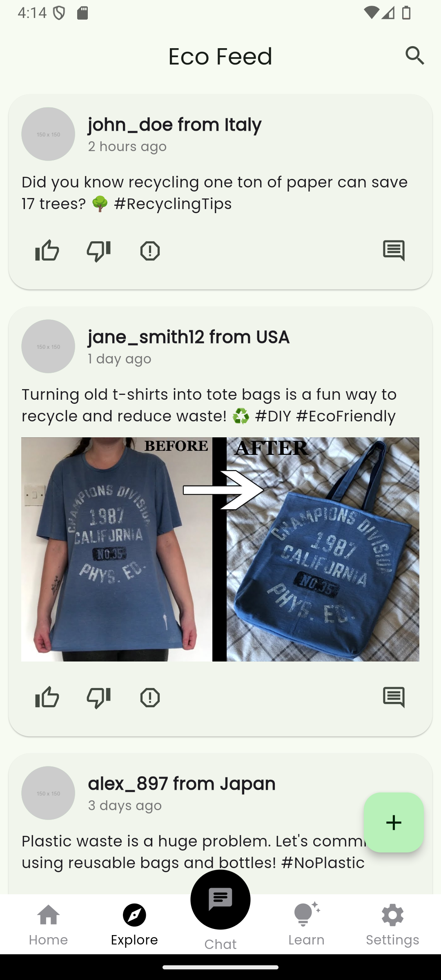This screenshot has width=441, height=980.
Task: Open the Chat floating button
Action: 220,900
